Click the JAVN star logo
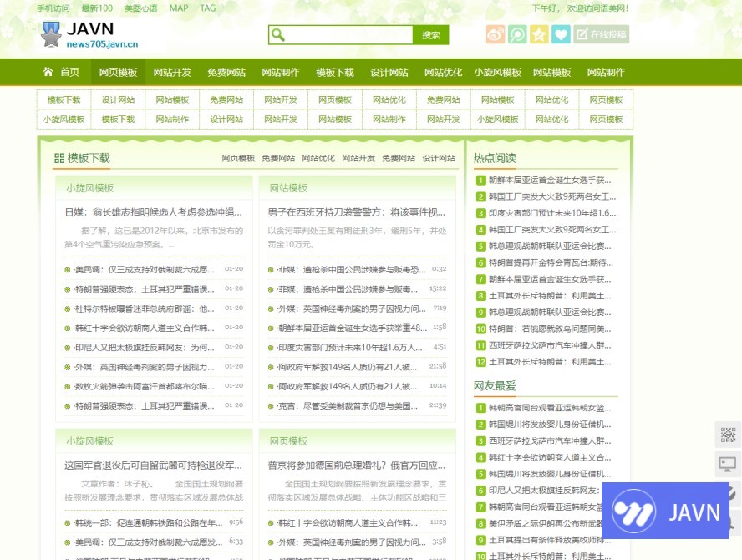 (x=51, y=35)
